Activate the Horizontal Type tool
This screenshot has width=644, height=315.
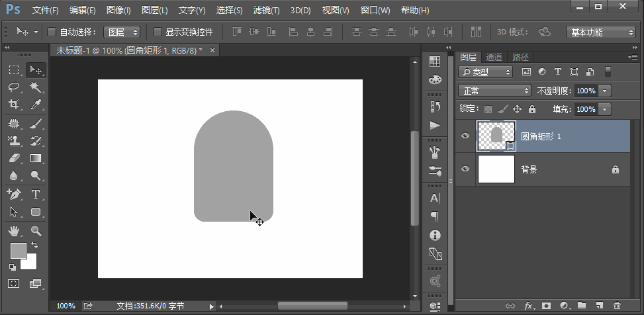tap(36, 195)
